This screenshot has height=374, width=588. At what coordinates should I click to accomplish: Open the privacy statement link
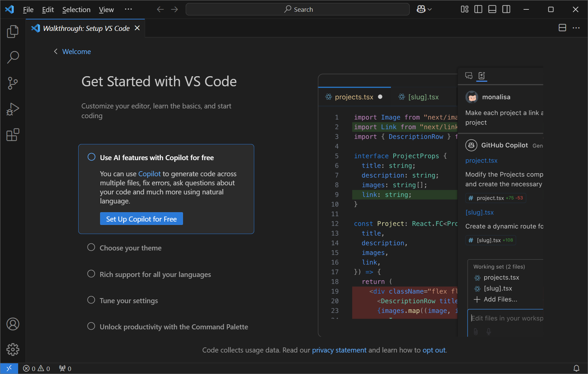339,350
